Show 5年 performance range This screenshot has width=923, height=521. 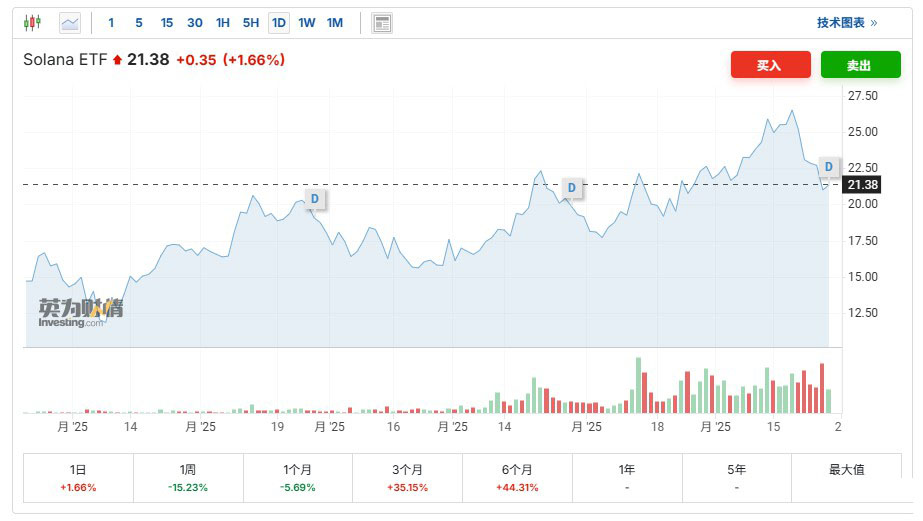coord(736,478)
